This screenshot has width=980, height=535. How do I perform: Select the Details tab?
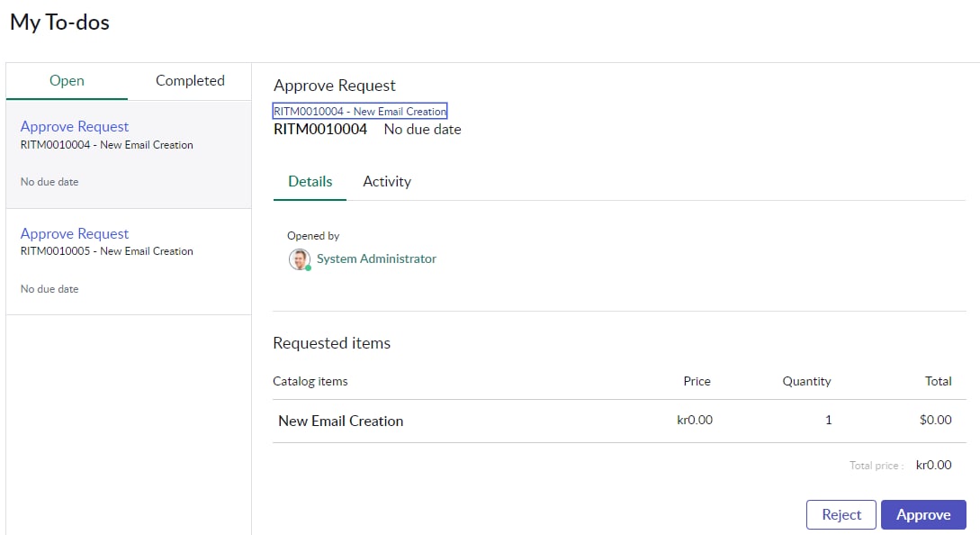[x=310, y=181]
